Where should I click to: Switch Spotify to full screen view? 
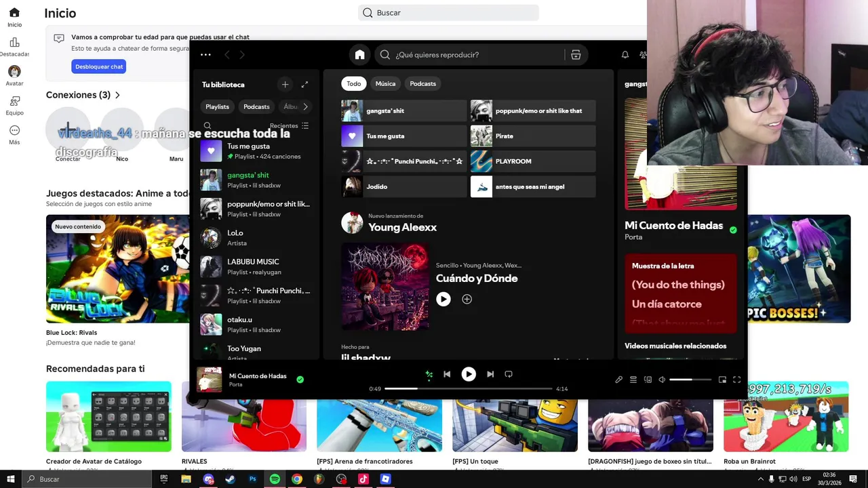[737, 380]
